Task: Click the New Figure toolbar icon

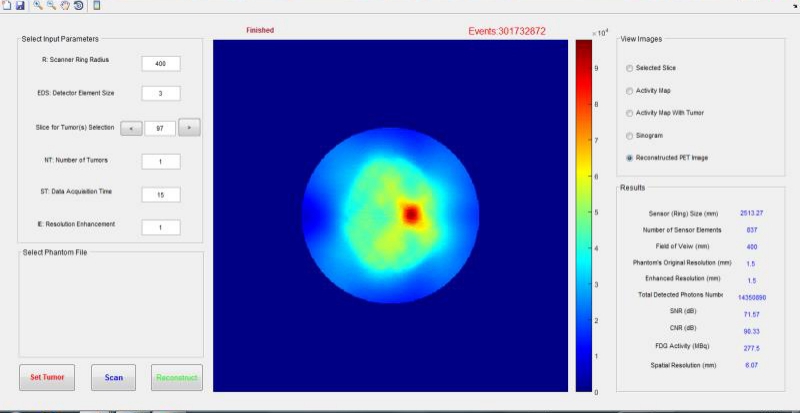Action: [6, 6]
